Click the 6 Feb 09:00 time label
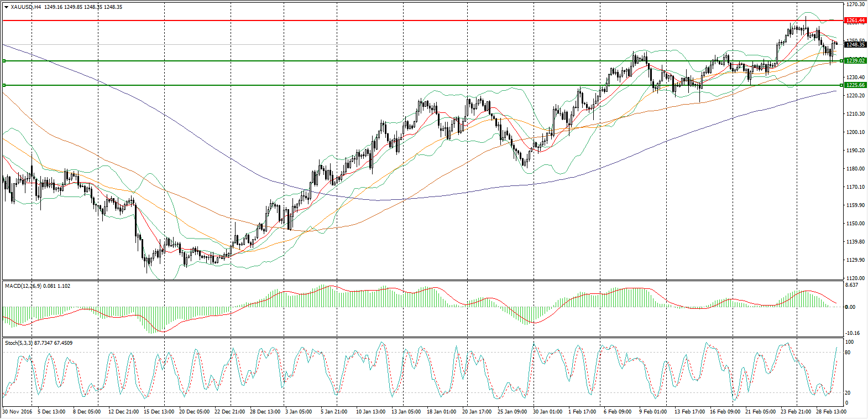Image resolution: width=868 pixels, height=419 pixels. tap(618, 412)
